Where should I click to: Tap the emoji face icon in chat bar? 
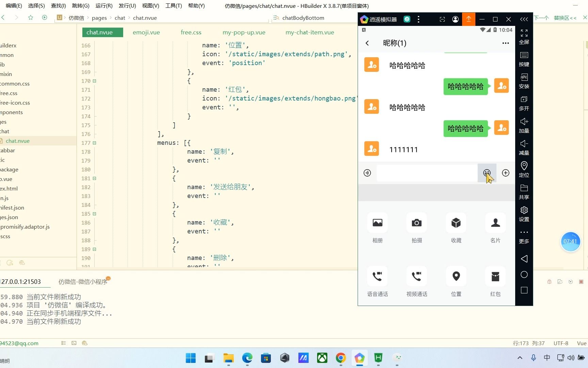point(487,173)
